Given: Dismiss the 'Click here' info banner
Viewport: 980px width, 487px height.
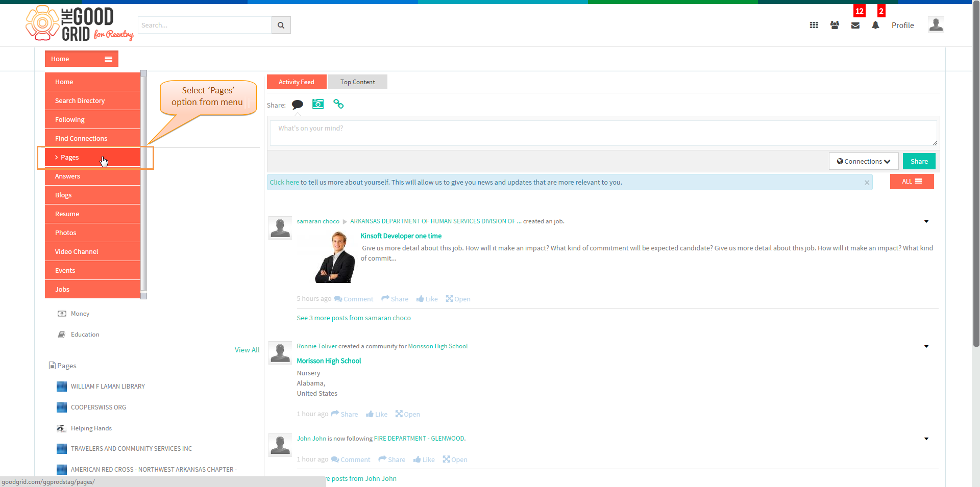Looking at the screenshot, I should [867, 183].
